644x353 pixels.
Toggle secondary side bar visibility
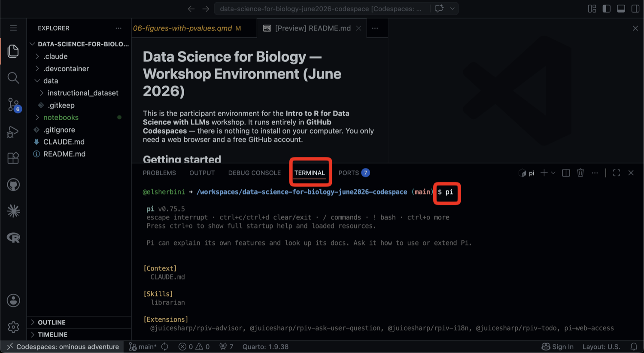pyautogui.click(x=635, y=9)
